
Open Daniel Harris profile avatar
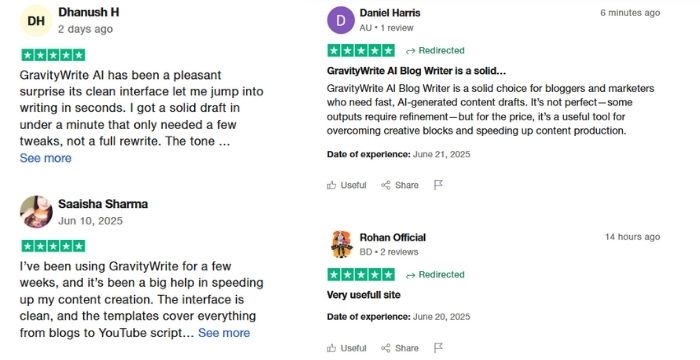coord(341,20)
